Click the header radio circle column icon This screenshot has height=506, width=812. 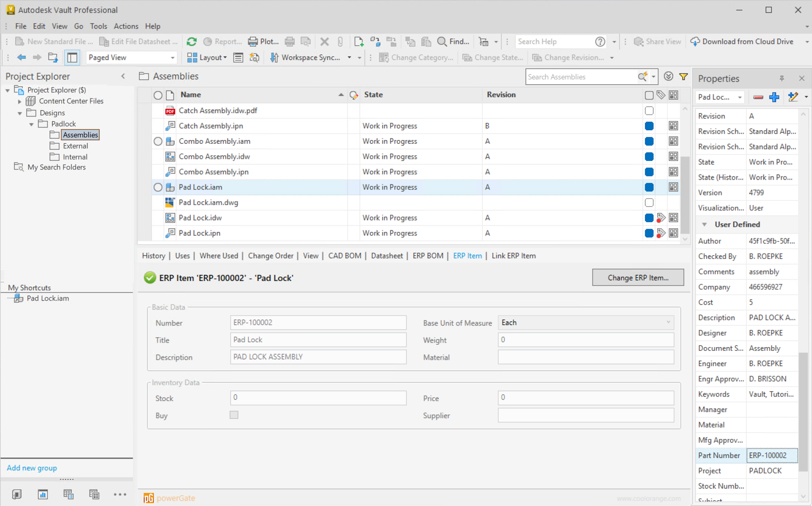[x=158, y=96]
